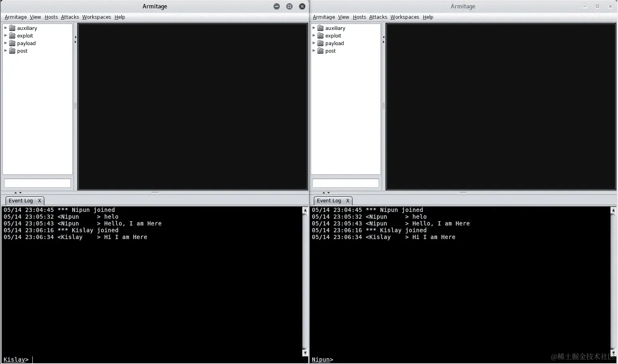The image size is (618, 364).
Task: Click left module panel collapse arrows
Action: (75, 39)
